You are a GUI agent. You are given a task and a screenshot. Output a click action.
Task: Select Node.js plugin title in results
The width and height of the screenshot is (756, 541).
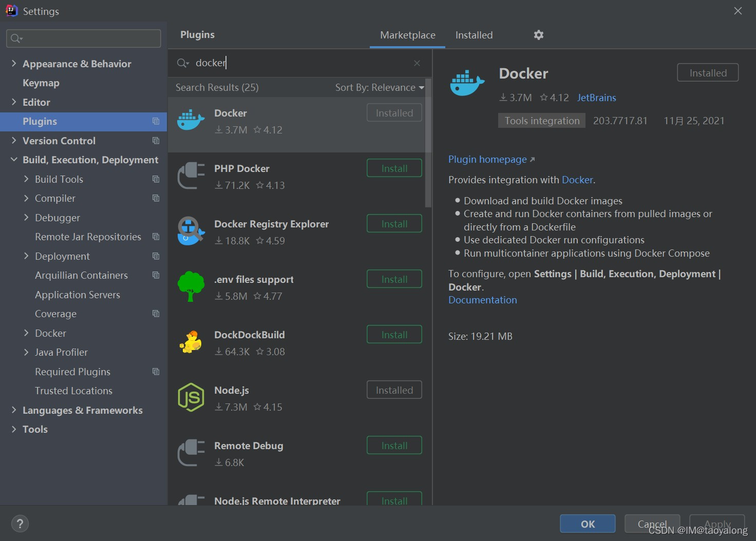point(232,390)
